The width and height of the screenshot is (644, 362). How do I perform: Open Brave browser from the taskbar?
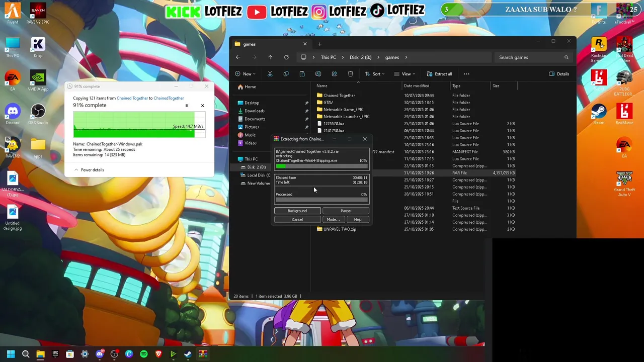click(158, 354)
